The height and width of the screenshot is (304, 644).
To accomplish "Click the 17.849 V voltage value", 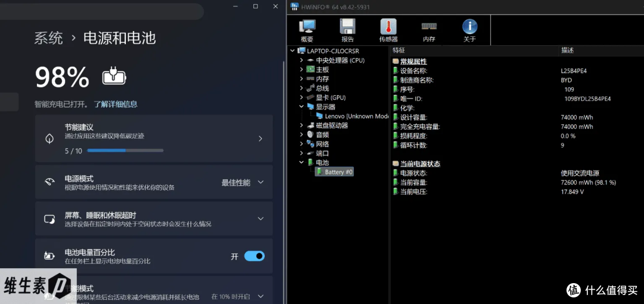I will [572, 192].
